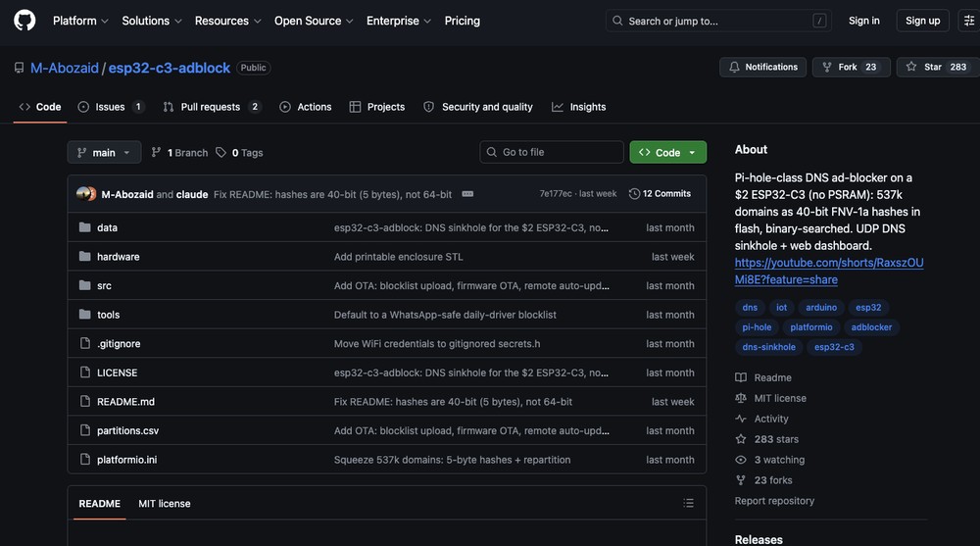Click the Go to file field
Viewport: 980px width, 546px height.
click(551, 152)
